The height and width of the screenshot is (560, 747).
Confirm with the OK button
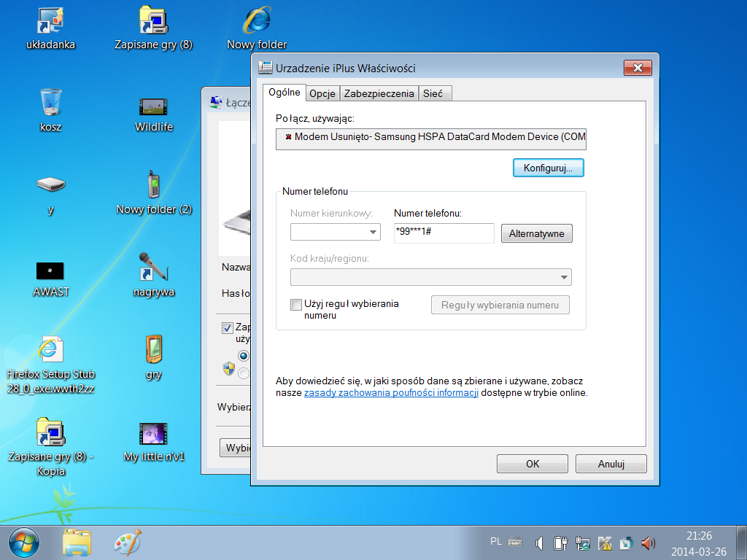(x=533, y=464)
